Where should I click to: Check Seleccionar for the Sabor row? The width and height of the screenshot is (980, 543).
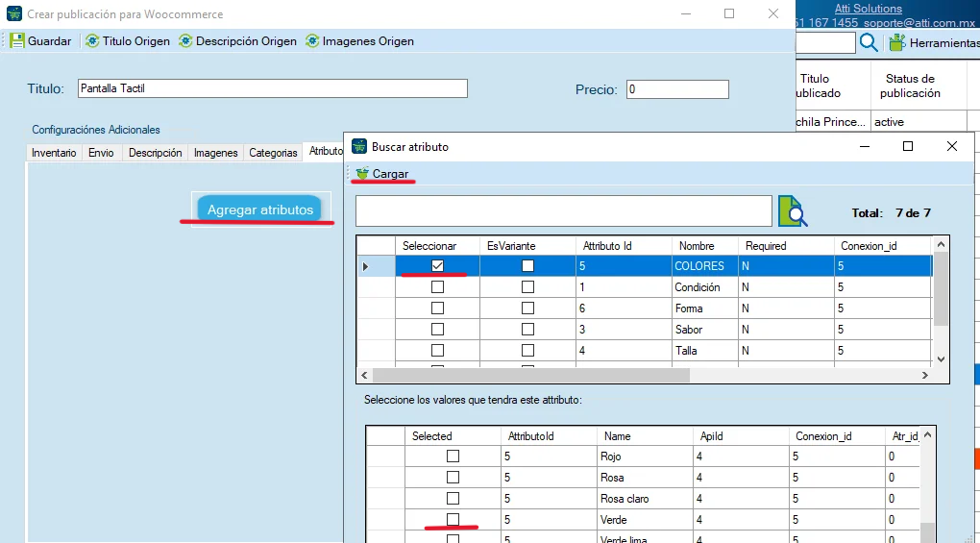(437, 330)
